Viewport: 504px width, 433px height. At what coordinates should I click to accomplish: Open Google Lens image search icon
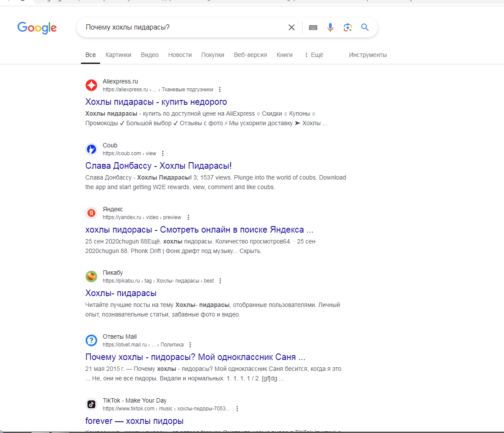click(347, 27)
